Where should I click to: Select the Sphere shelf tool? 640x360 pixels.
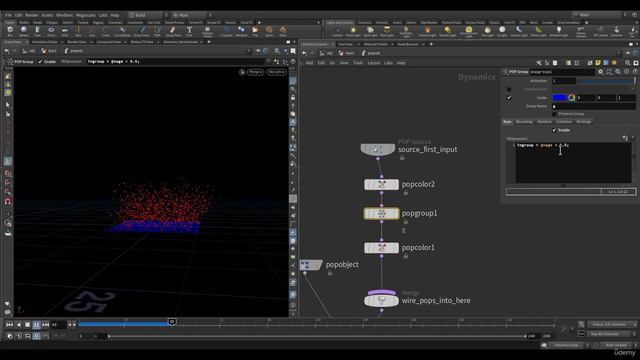[x=24, y=31]
